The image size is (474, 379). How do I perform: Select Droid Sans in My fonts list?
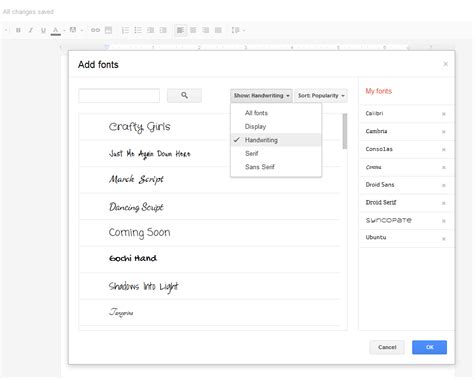(380, 185)
